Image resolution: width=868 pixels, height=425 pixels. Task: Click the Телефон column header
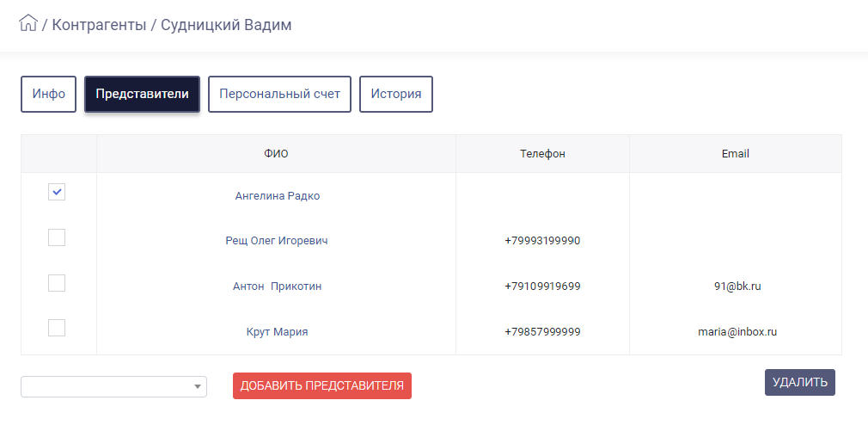coord(542,153)
